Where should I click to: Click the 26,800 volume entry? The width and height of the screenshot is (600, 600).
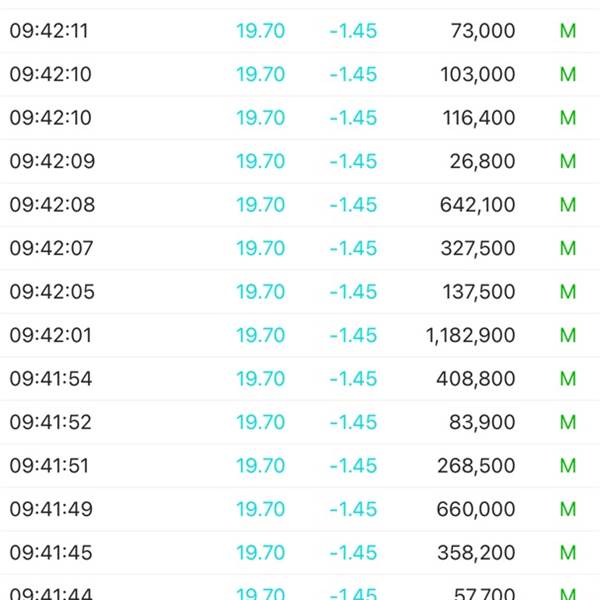pyautogui.click(x=482, y=161)
